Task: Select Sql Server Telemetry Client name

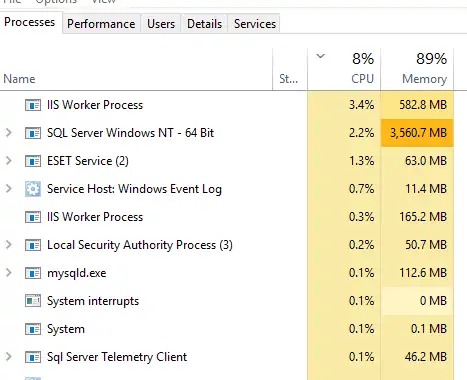Action: coord(117,357)
